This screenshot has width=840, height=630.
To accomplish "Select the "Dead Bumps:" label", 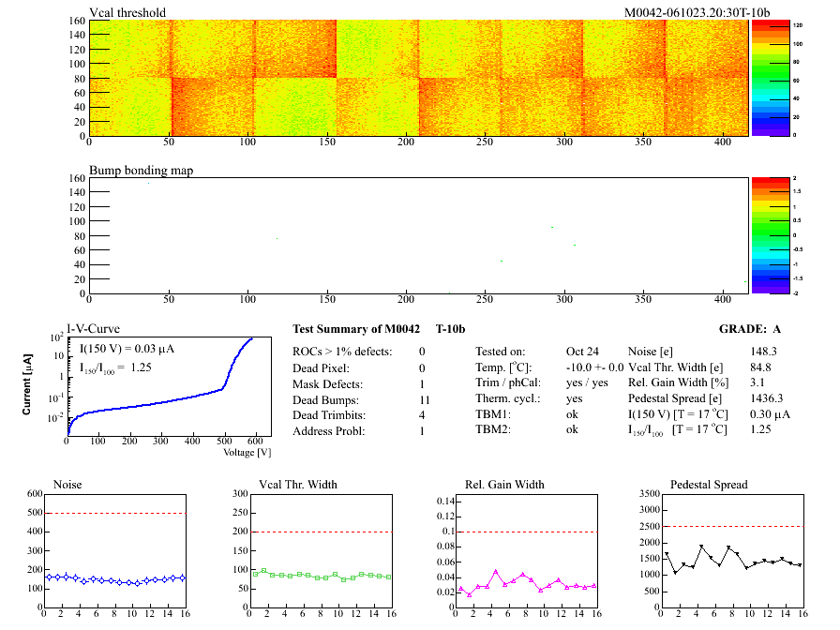I will [x=325, y=400].
